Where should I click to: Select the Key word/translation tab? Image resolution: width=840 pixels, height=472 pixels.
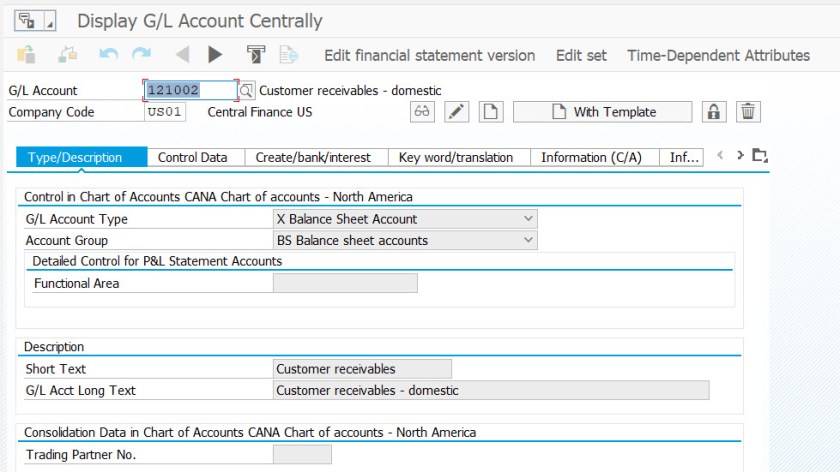(456, 157)
